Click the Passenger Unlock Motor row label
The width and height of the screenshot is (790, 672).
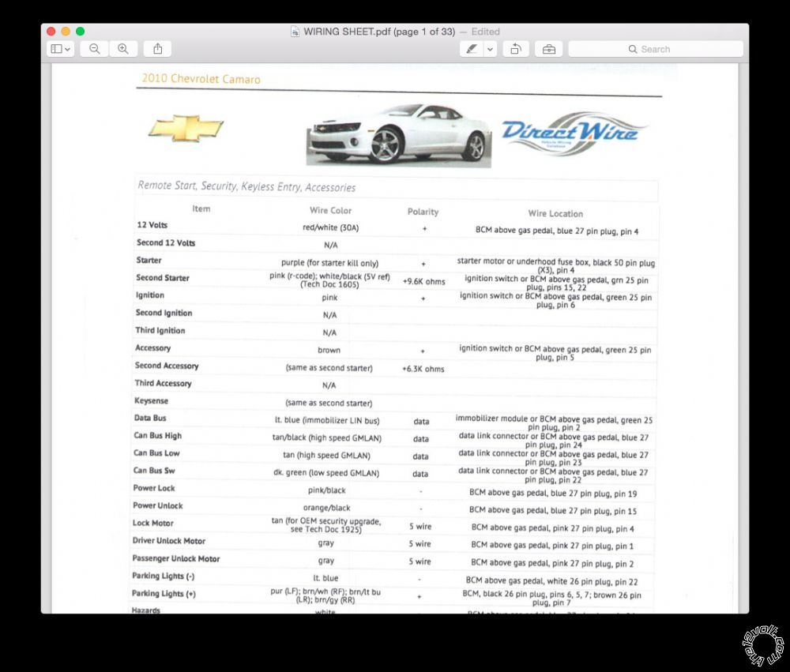coord(176,558)
